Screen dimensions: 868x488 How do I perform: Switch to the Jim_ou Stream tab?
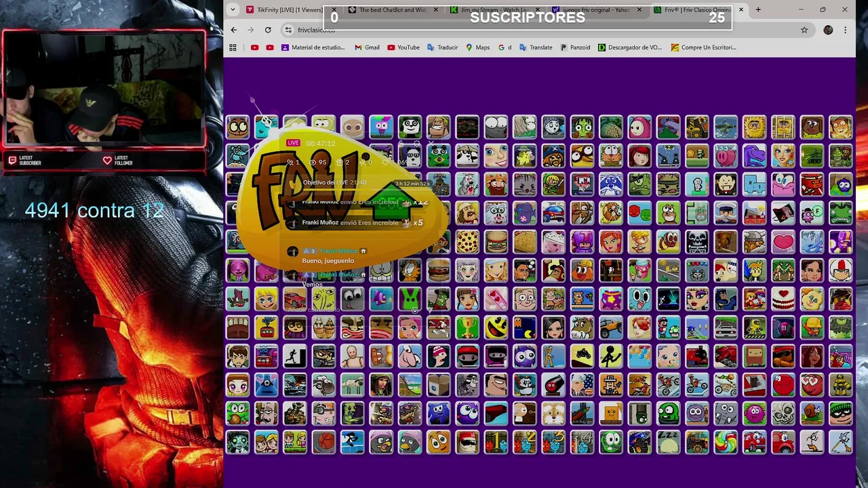[494, 9]
